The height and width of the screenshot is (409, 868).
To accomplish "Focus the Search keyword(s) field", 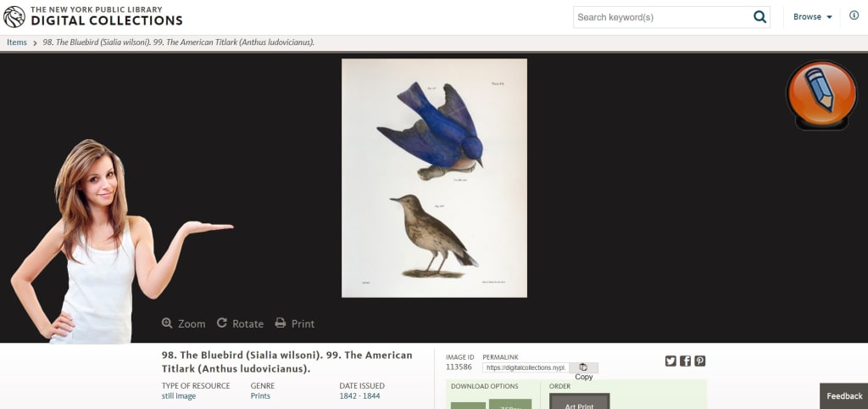I will tap(663, 17).
